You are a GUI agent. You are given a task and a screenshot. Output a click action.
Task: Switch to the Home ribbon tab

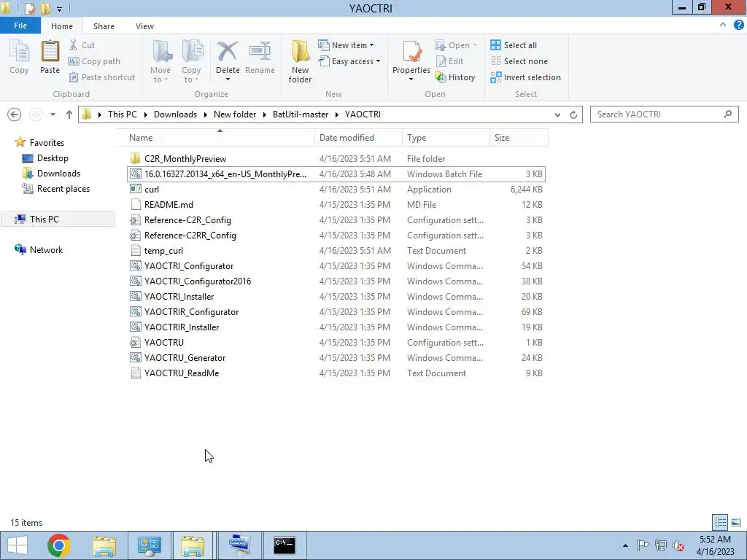coord(62,26)
